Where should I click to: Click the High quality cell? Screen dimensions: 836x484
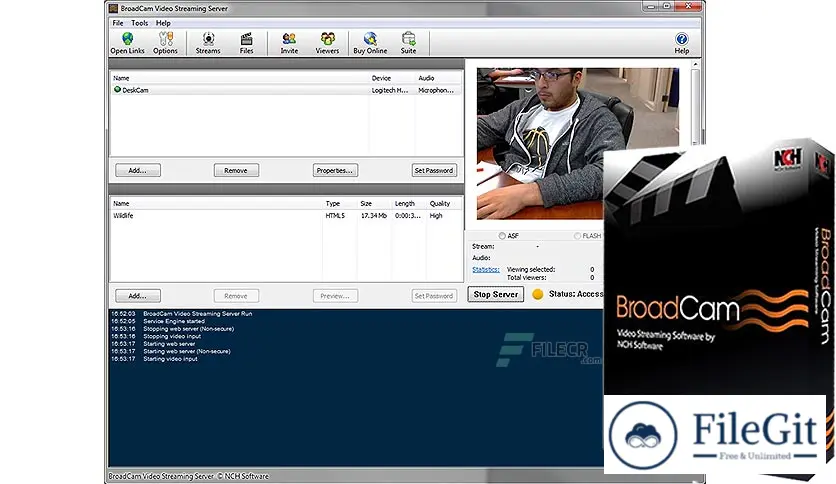point(436,216)
